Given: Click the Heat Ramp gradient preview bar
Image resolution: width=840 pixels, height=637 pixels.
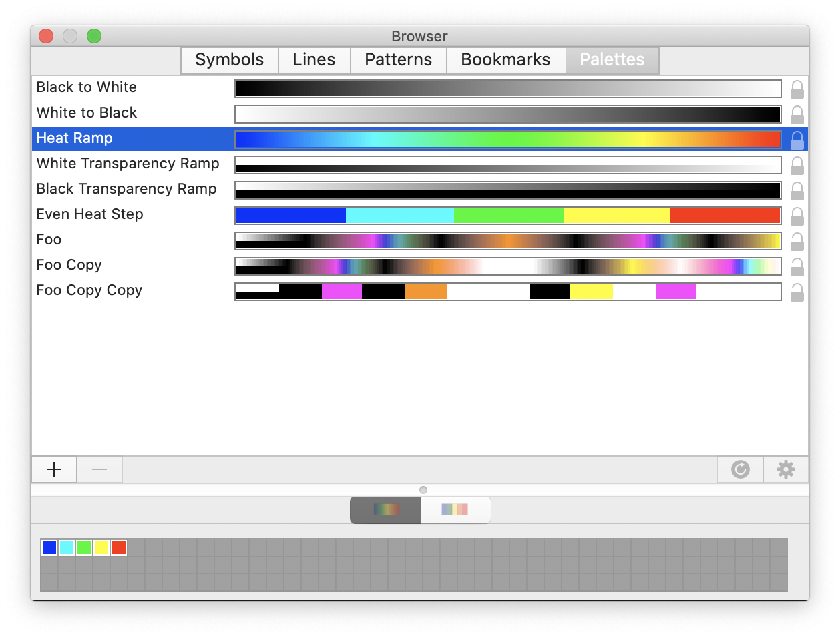Looking at the screenshot, I should (x=507, y=140).
